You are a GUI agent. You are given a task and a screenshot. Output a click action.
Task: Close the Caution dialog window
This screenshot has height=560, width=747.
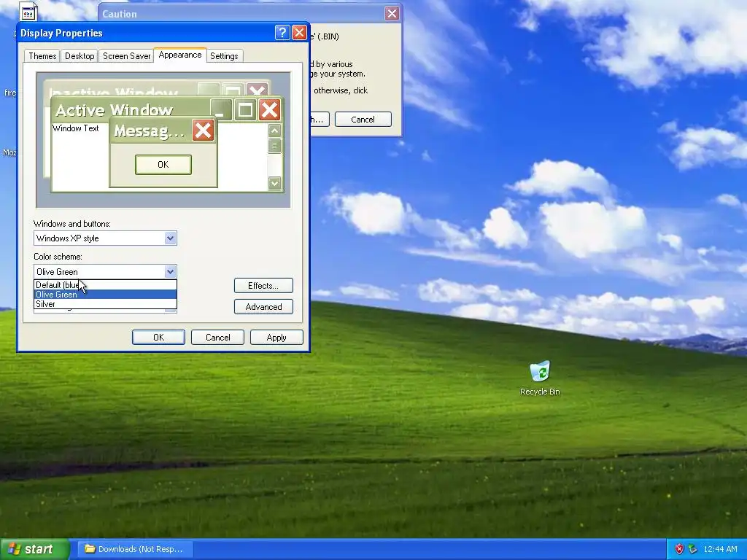tap(392, 13)
